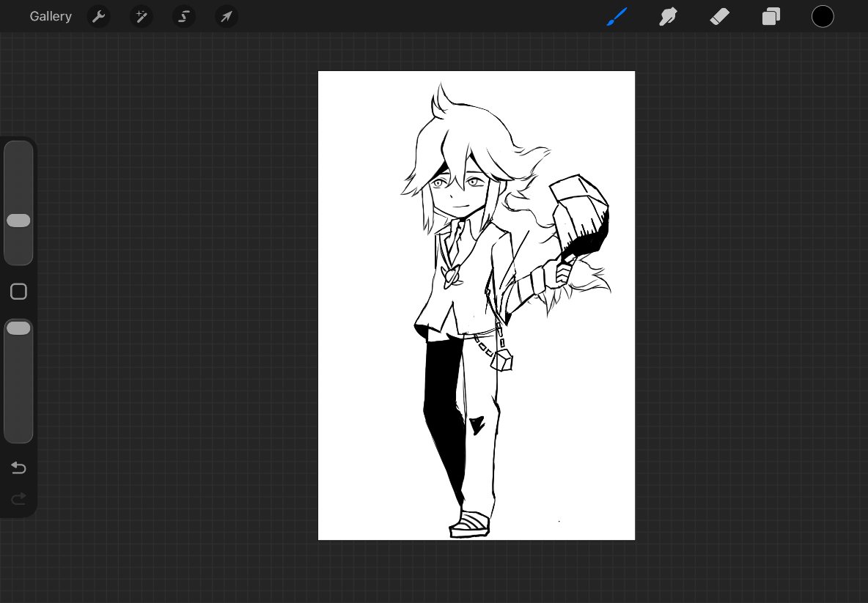This screenshot has height=603, width=868.
Task: Open the Actions wrench menu
Action: pos(98,17)
